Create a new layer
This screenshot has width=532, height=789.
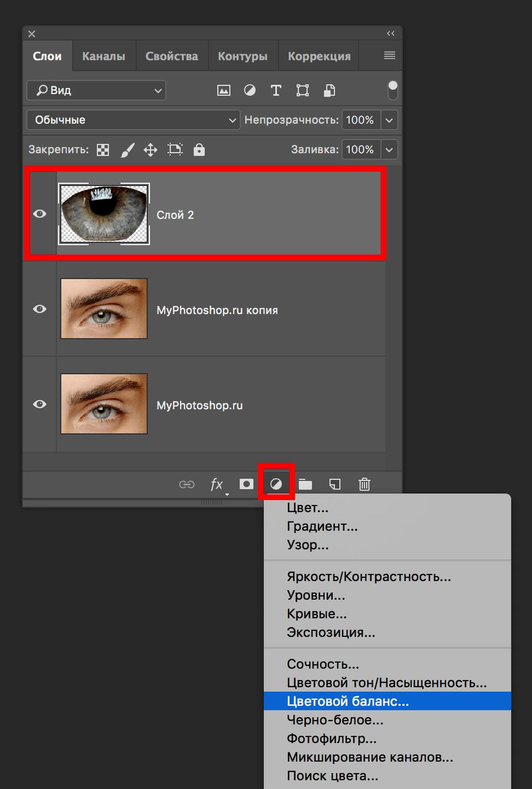334,484
